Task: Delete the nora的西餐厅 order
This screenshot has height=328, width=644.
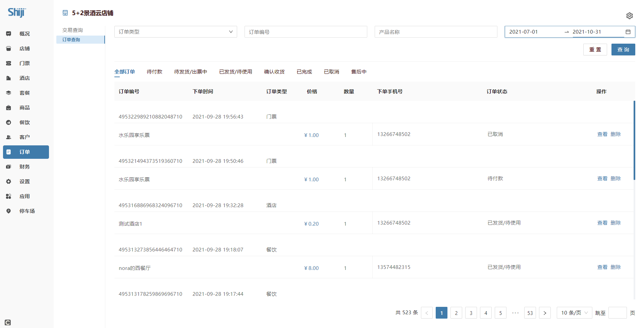Action: pos(615,267)
